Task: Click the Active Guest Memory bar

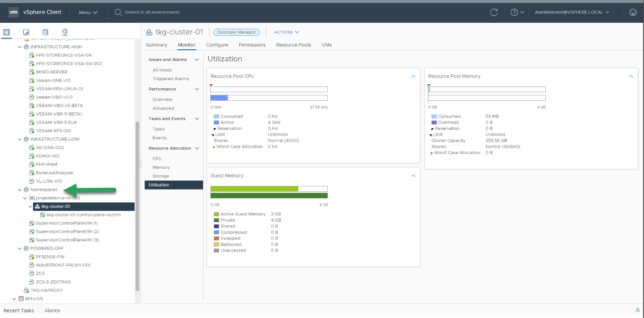Action: pyautogui.click(x=254, y=189)
